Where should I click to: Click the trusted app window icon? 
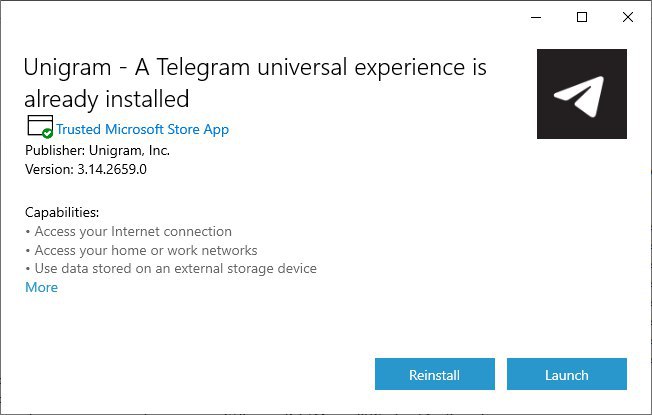pyautogui.click(x=40, y=125)
